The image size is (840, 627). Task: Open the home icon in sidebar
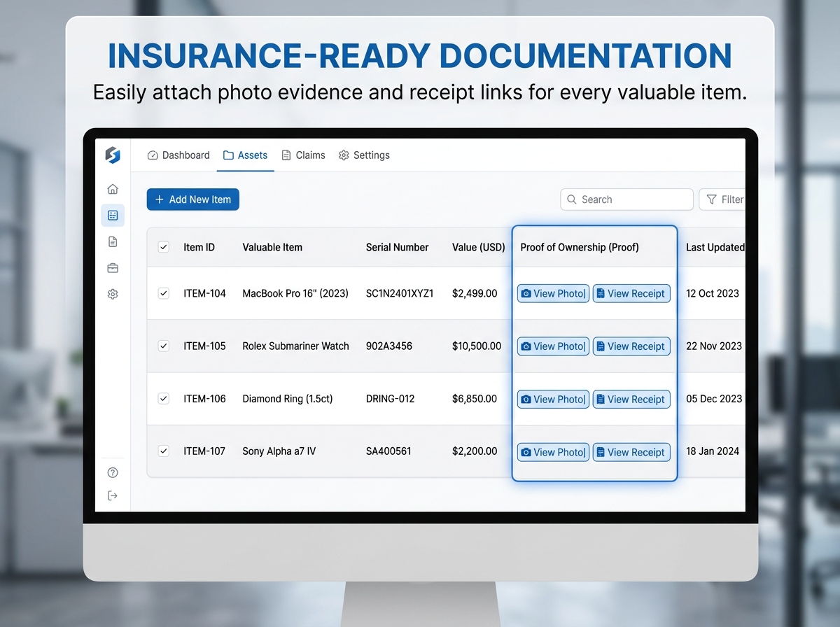click(x=113, y=189)
